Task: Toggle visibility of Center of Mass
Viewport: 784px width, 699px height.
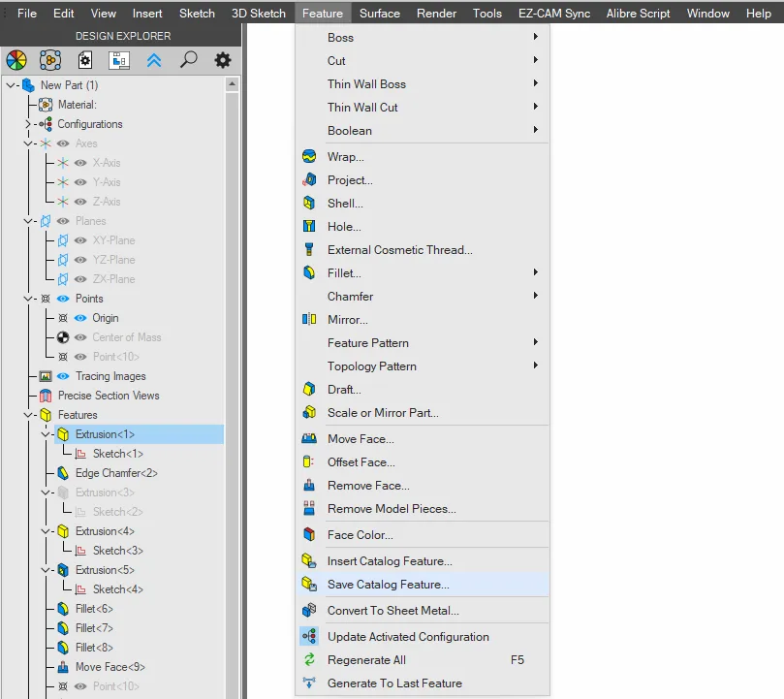Action: 80,337
